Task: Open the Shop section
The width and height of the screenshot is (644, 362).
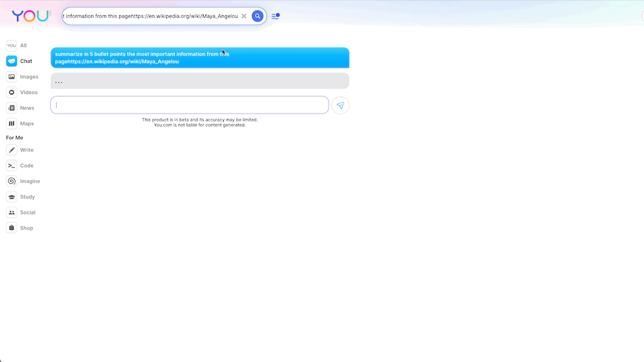Action: point(11,228)
